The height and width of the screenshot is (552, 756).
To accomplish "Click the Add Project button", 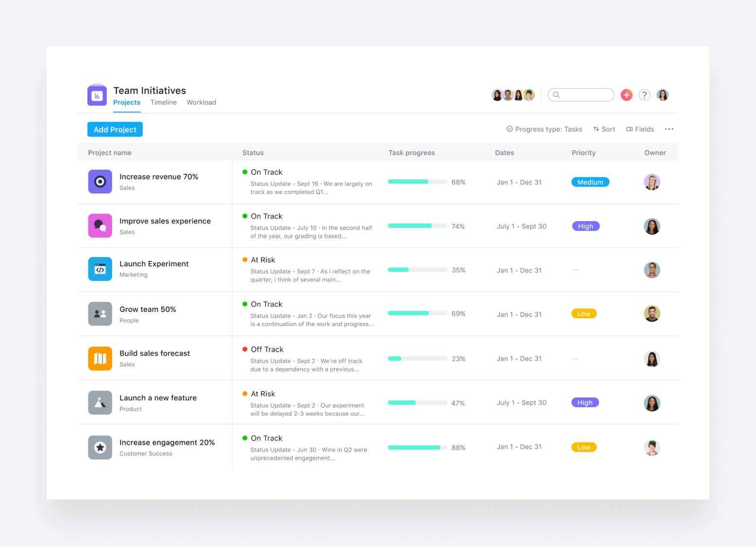I will 115,130.
